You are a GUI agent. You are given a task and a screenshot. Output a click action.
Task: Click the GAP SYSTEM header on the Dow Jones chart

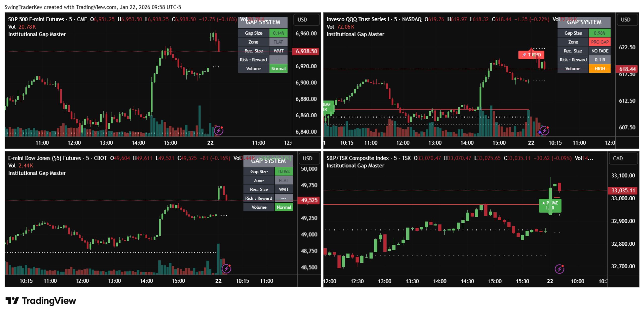point(268,161)
